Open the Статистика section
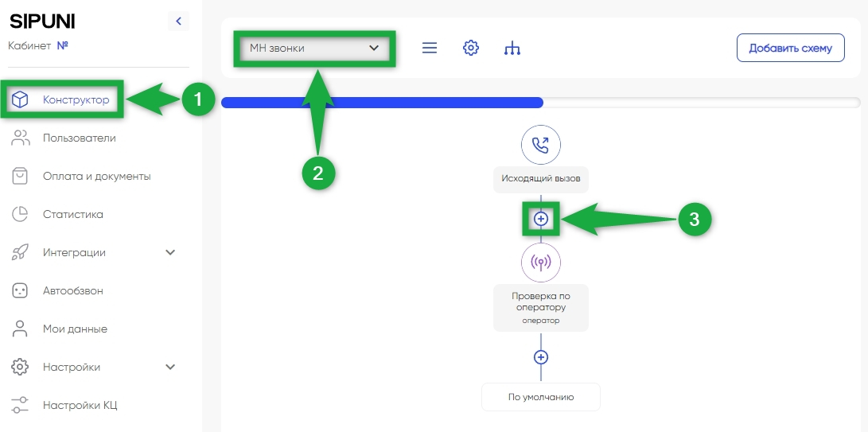This screenshot has width=868, height=432. point(73,214)
